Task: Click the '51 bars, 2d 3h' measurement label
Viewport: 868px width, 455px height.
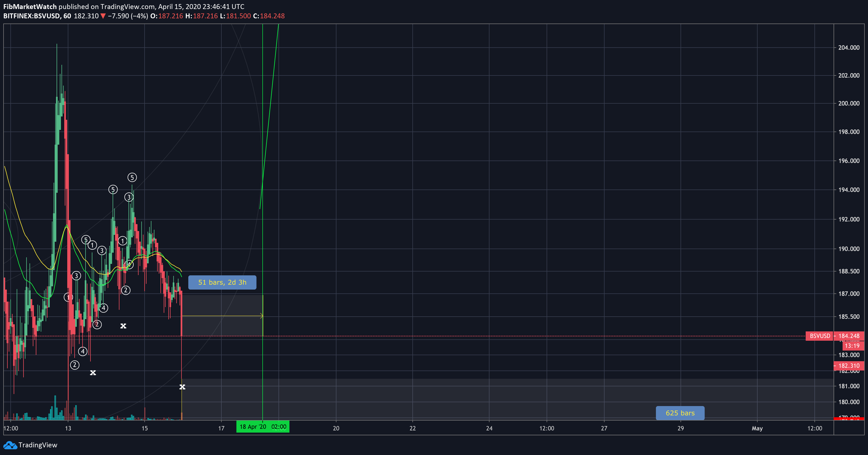Action: (x=222, y=282)
